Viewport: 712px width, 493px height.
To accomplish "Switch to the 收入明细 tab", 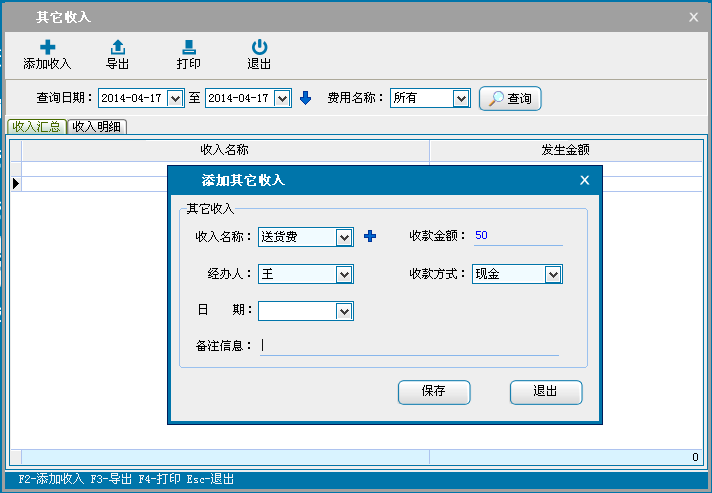I will [x=97, y=126].
